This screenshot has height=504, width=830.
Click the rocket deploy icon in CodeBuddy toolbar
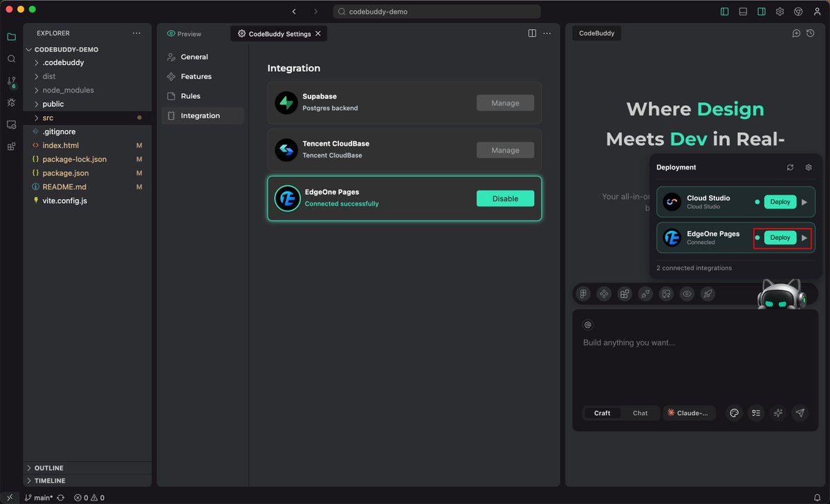pyautogui.click(x=708, y=294)
